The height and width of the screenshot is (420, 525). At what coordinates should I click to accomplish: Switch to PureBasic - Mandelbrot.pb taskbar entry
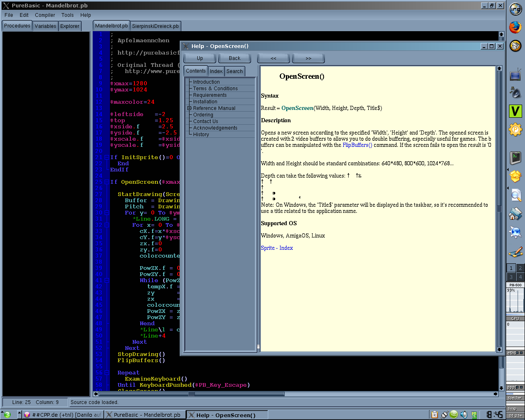(144, 415)
